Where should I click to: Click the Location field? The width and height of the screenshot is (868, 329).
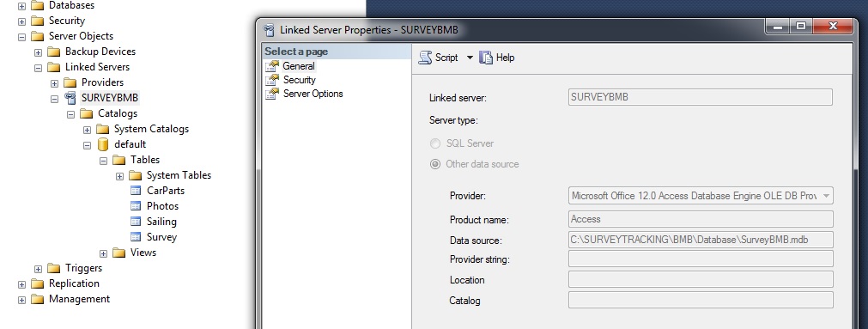(x=701, y=279)
